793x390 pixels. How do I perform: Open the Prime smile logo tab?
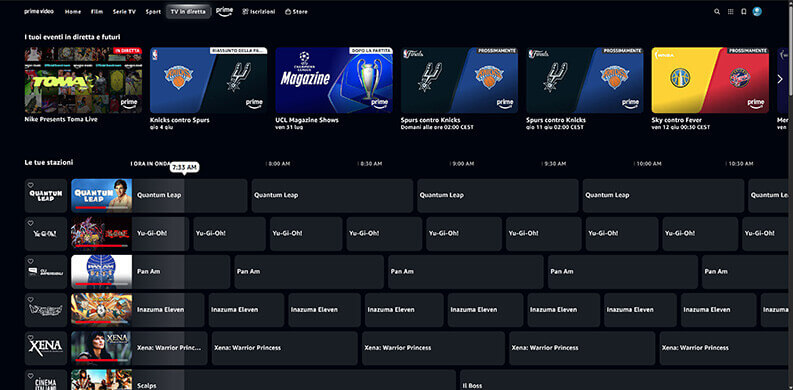click(225, 11)
